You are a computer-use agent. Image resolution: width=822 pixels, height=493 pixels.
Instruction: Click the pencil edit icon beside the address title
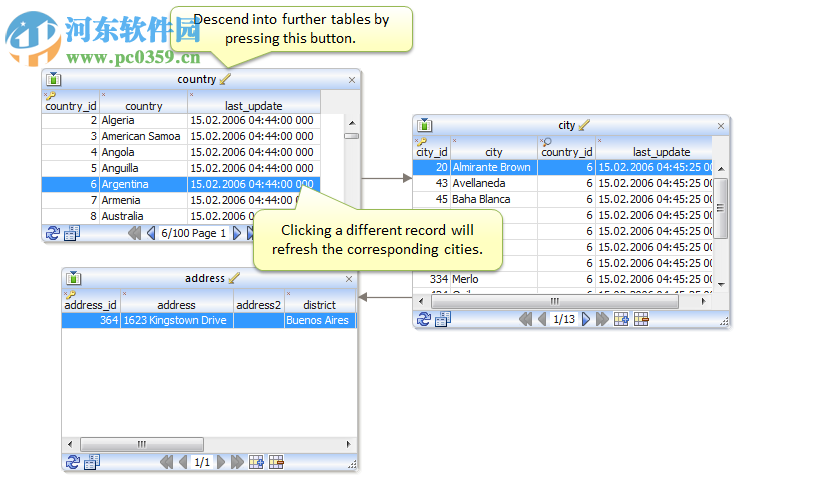[x=234, y=278]
